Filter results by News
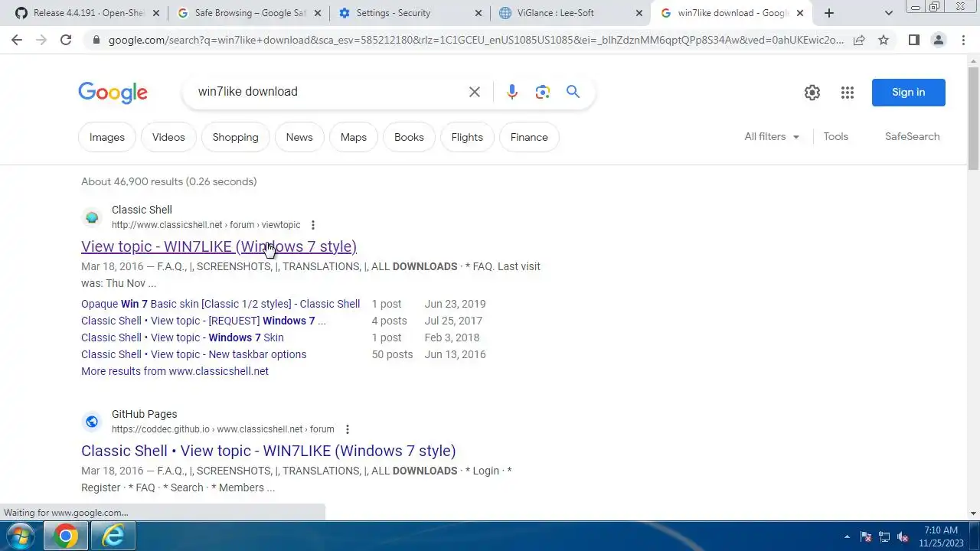This screenshot has width=980, height=551. [299, 137]
